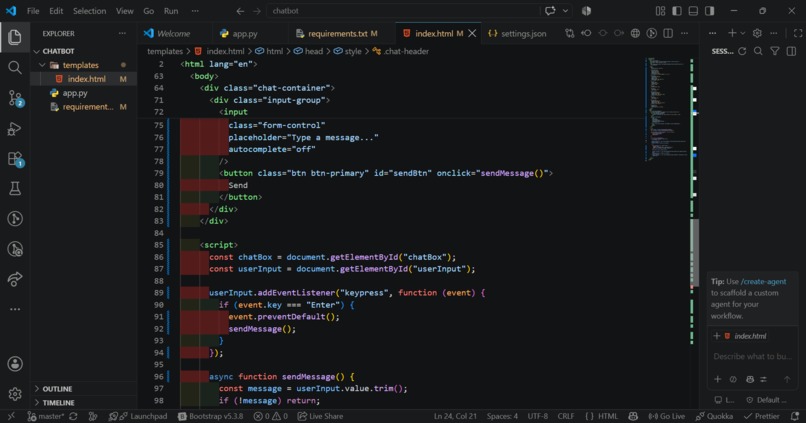
Task: Open Prettier status bar item
Action: (x=762, y=416)
